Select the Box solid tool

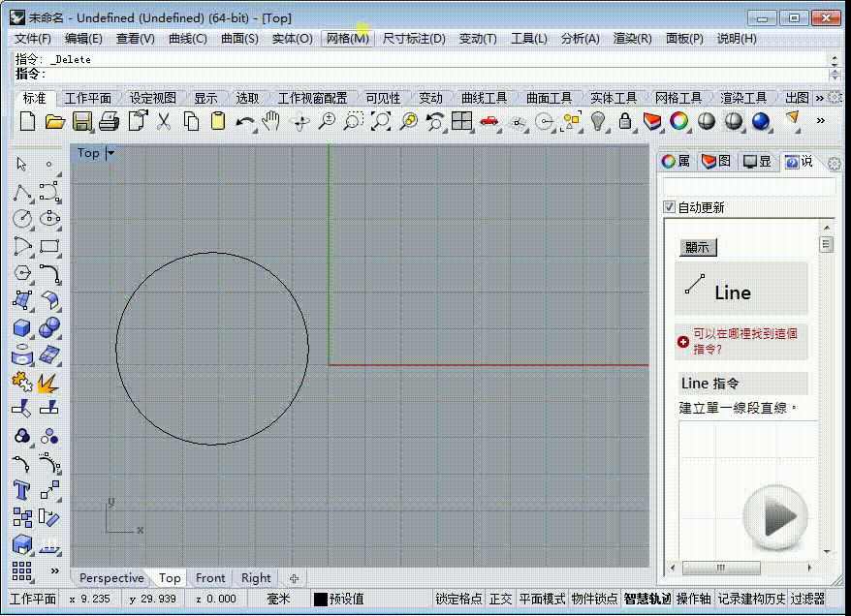tap(21, 327)
